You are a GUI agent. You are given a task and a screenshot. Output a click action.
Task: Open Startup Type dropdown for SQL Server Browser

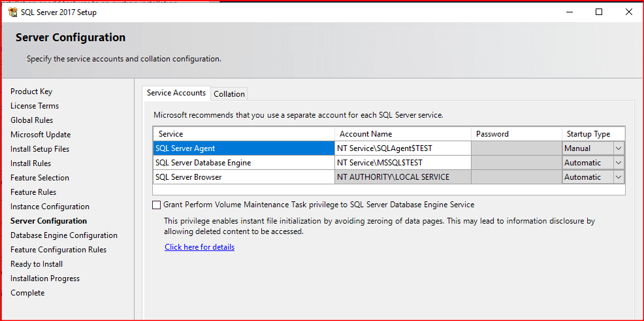pyautogui.click(x=618, y=177)
